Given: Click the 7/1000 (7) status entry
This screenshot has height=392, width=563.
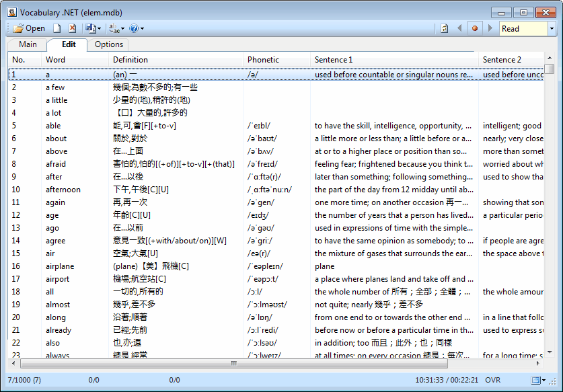Looking at the screenshot, I should [24, 380].
